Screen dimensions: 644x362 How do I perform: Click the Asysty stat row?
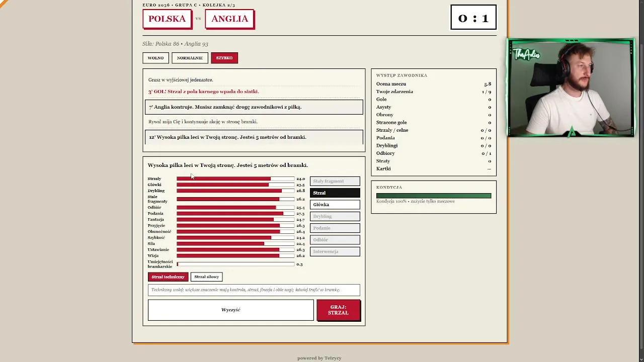(434, 107)
